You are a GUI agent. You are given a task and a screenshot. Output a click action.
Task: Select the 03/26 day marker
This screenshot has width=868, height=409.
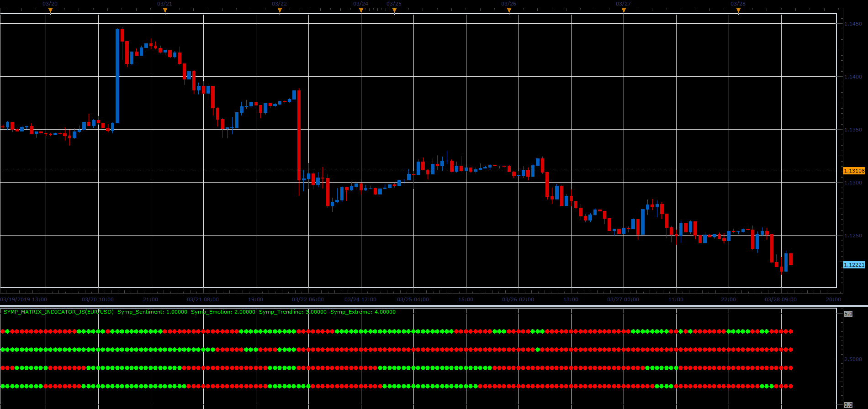click(509, 10)
